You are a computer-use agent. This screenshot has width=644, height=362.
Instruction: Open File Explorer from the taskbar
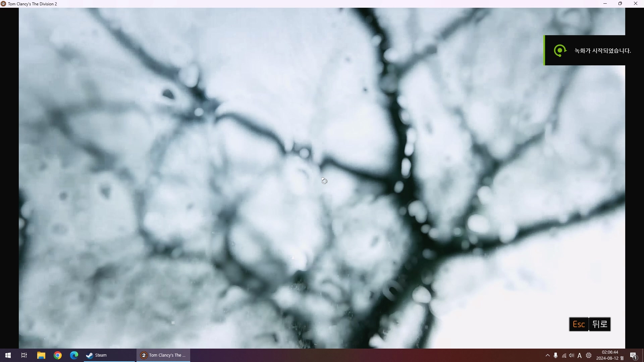[41, 355]
